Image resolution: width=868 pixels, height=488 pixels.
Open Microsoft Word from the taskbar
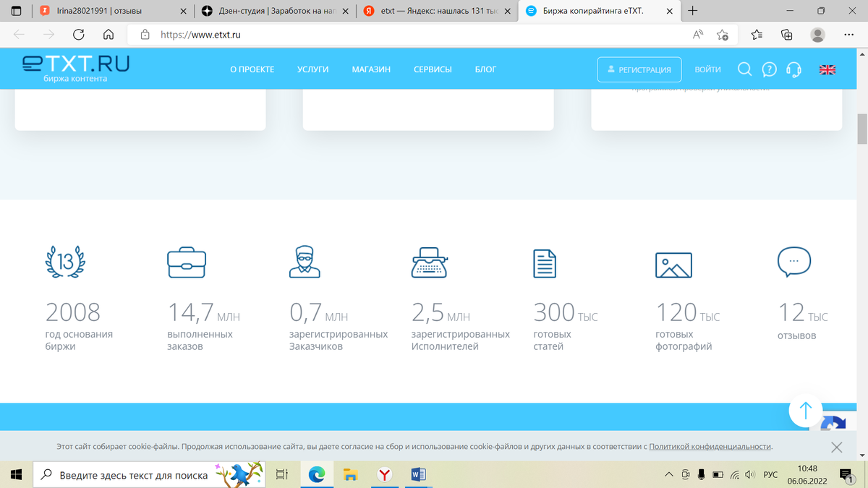[418, 474]
